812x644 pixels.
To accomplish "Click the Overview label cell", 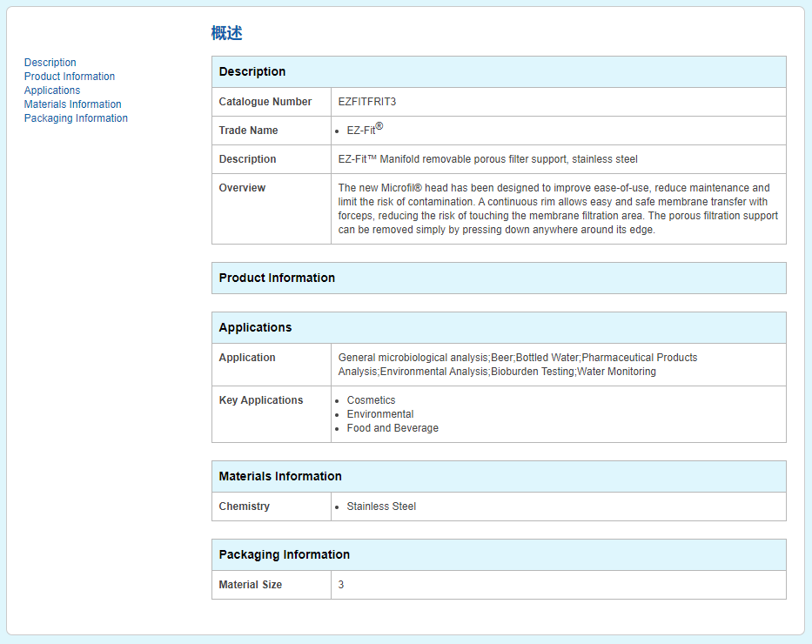I will 272,209.
